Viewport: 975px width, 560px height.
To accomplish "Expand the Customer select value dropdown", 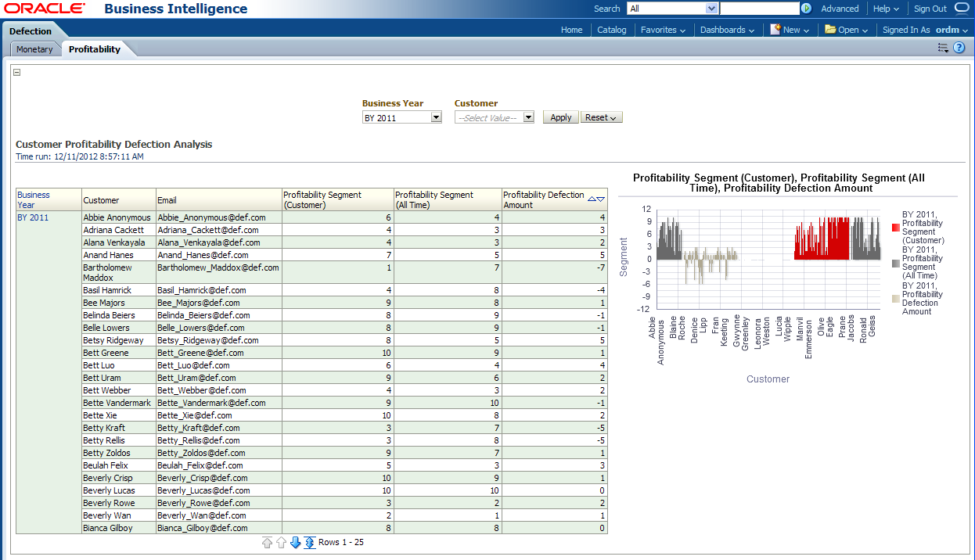I will [x=528, y=118].
